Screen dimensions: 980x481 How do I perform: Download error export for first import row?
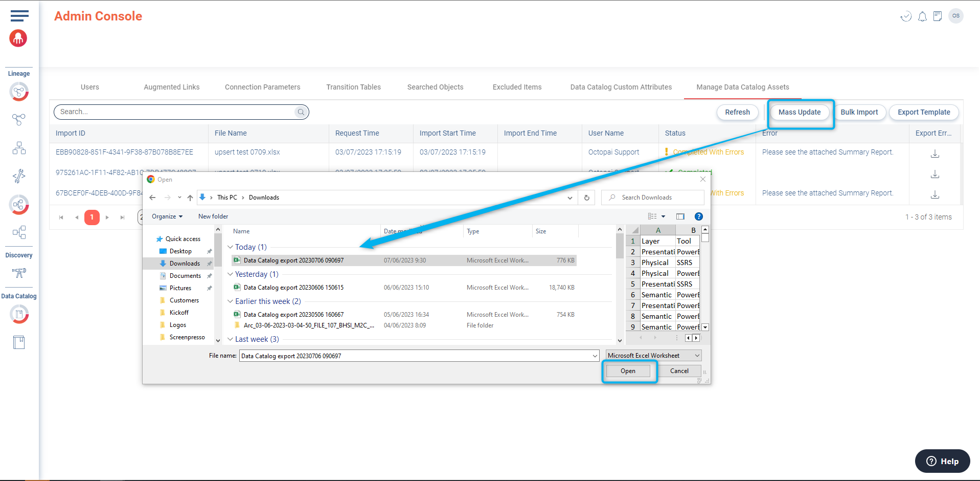pyautogui.click(x=935, y=154)
